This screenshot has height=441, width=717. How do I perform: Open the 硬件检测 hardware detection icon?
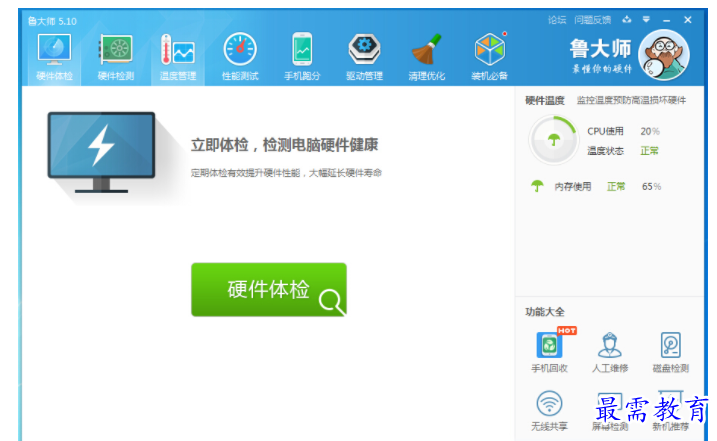[x=116, y=49]
